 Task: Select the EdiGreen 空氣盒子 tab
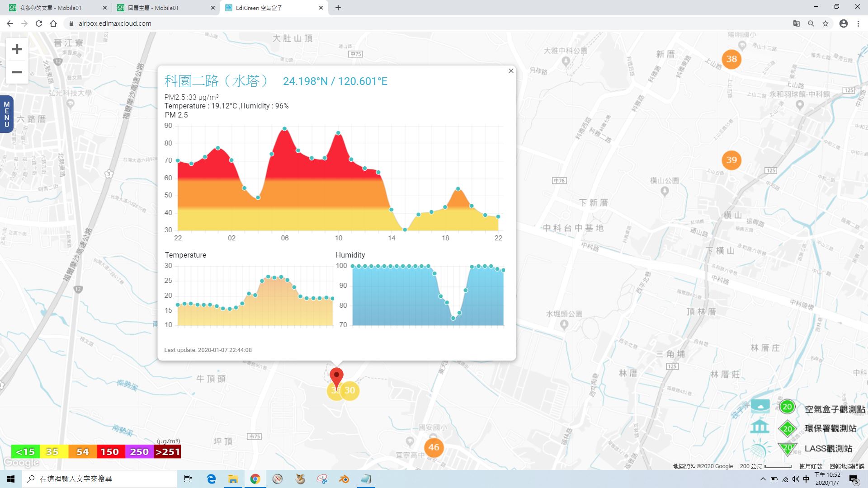click(x=274, y=8)
